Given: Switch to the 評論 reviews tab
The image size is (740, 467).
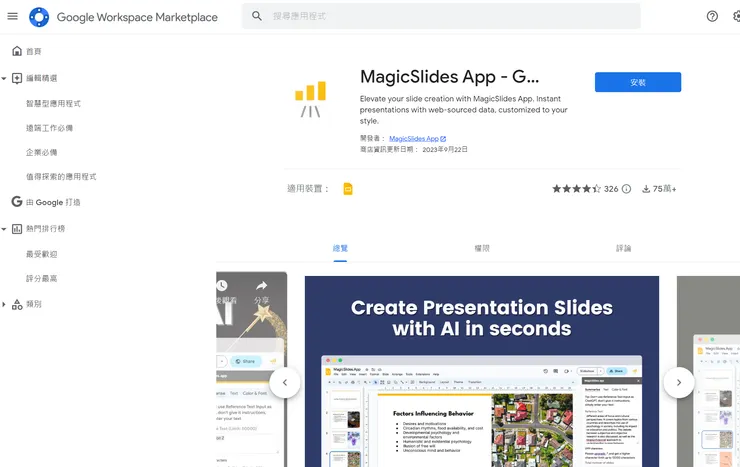Looking at the screenshot, I should (623, 248).
